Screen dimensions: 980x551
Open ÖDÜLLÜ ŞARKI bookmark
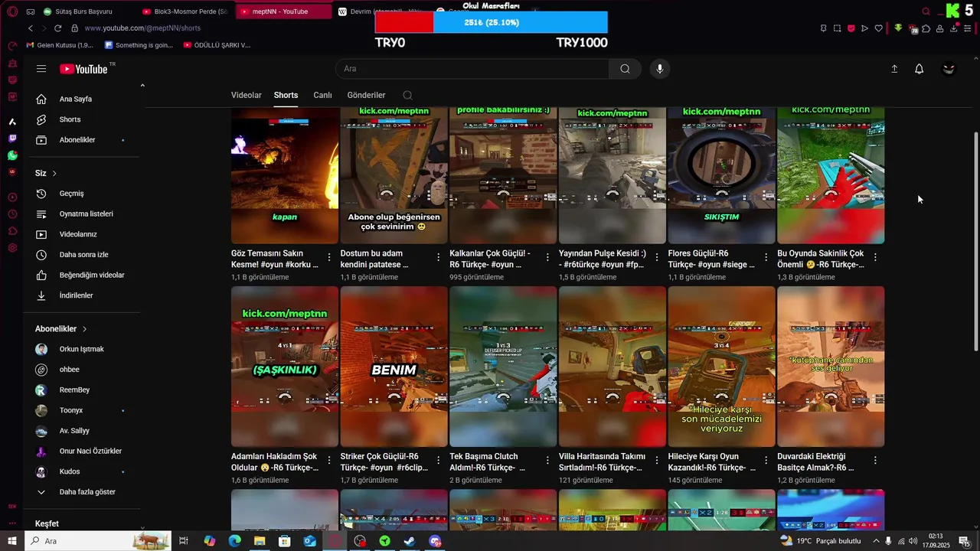217,45
